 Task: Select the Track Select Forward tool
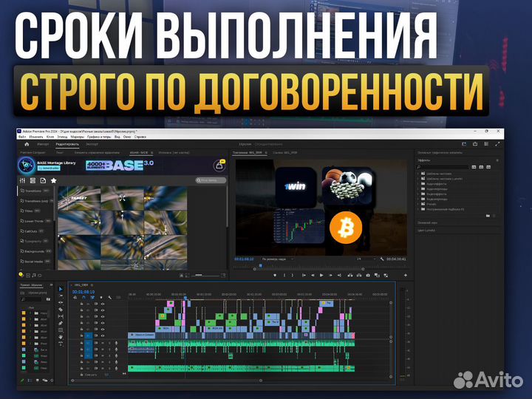(x=61, y=296)
